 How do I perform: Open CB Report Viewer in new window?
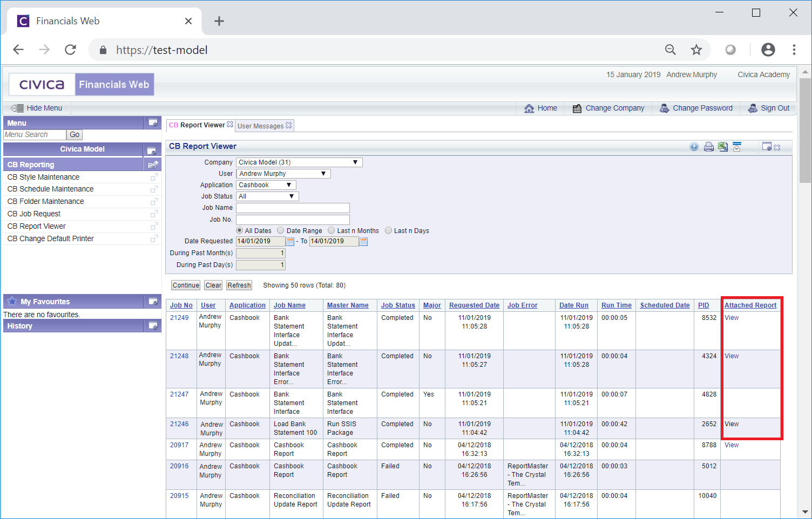click(x=154, y=227)
